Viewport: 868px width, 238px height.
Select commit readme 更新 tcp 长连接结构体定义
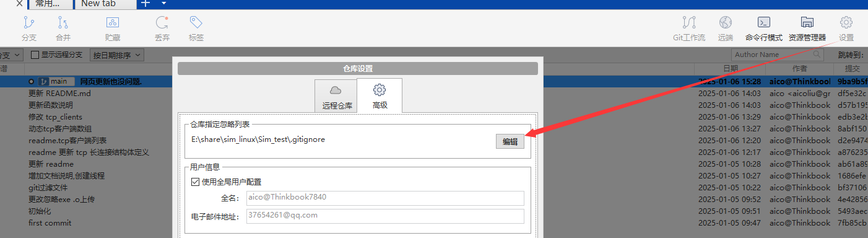coord(89,152)
